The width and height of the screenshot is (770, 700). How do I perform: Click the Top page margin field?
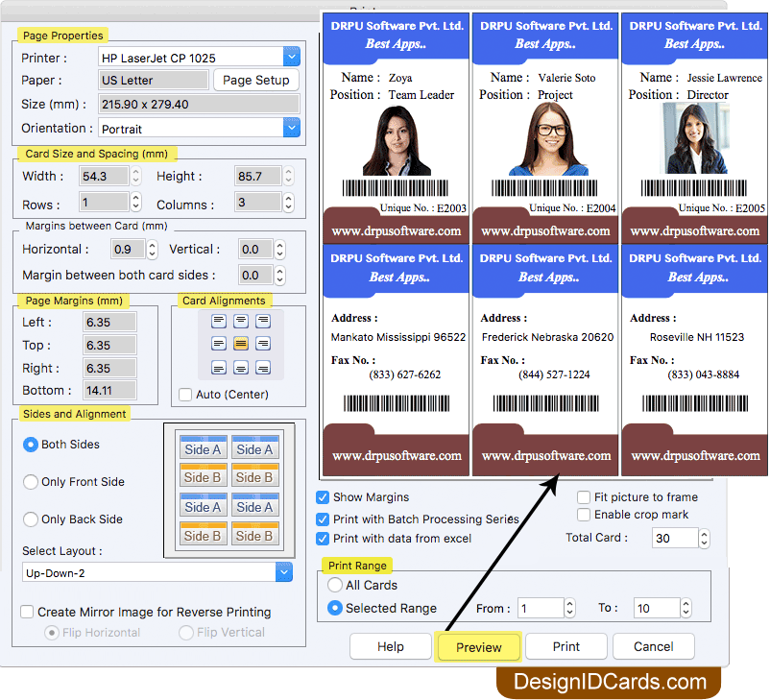109,346
